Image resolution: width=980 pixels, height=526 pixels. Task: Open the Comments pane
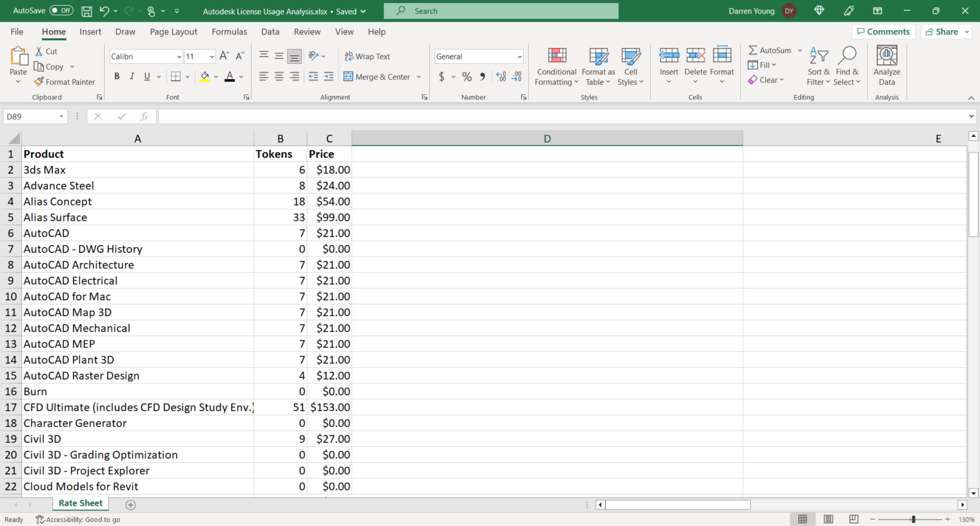(x=884, y=31)
